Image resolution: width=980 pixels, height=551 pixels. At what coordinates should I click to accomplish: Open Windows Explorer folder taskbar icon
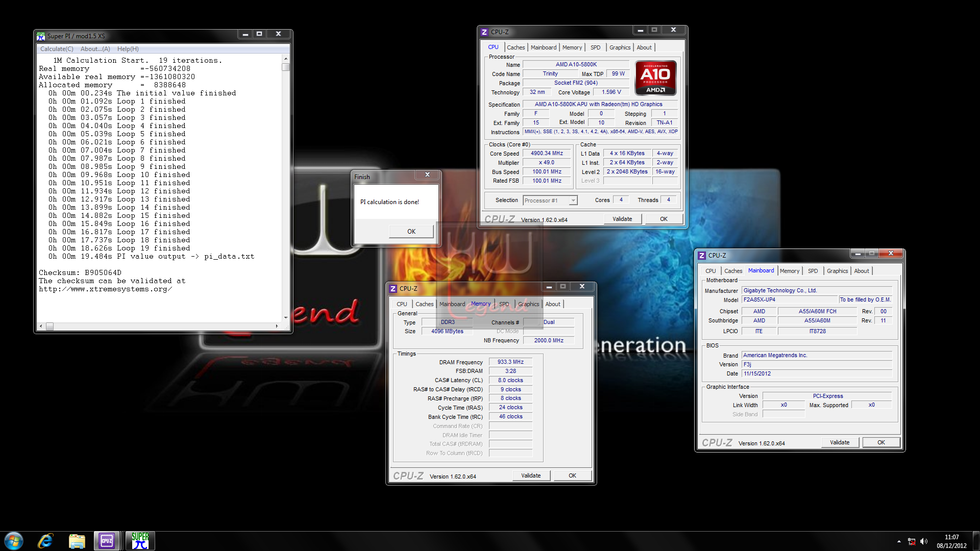[77, 541]
